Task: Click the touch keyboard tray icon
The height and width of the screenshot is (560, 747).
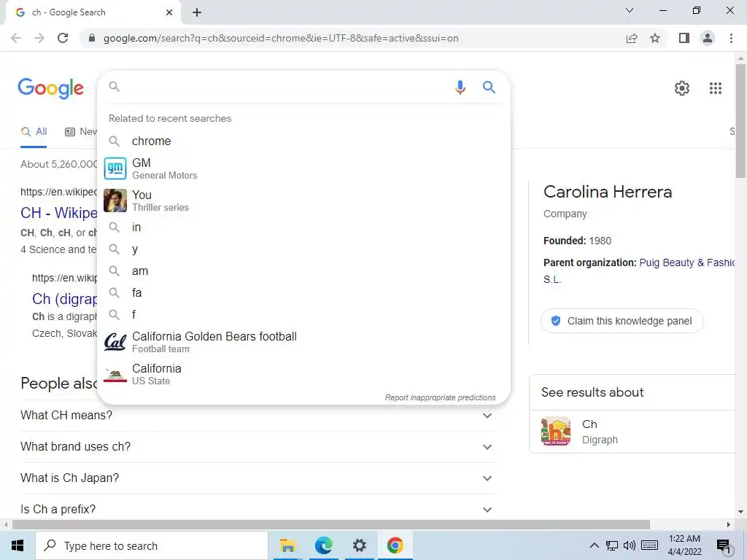Action: pos(649,545)
